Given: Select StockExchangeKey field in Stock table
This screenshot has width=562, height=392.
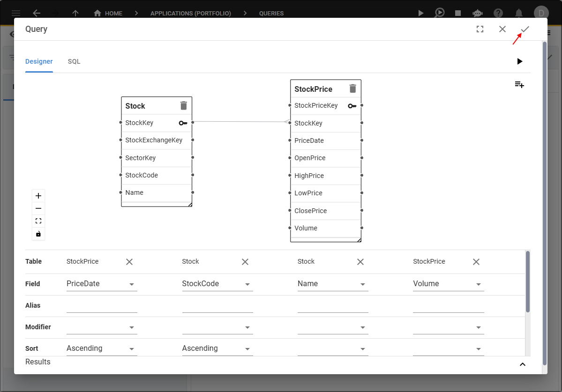Looking at the screenshot, I should pyautogui.click(x=157, y=141).
